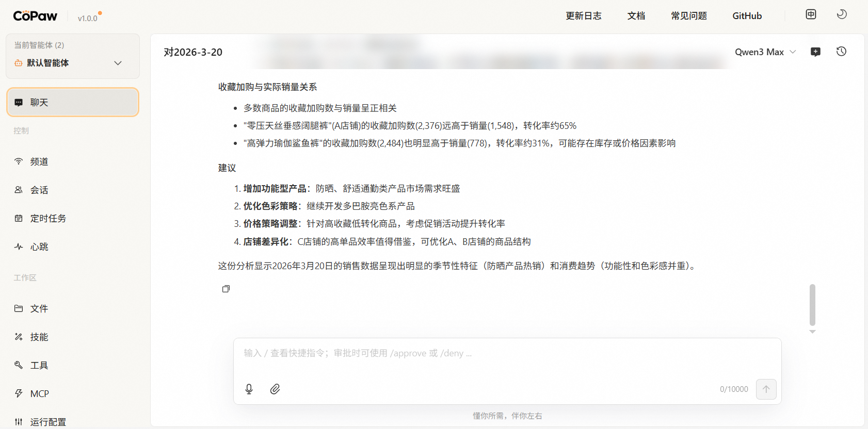Click the CoPaw logo
Viewport: 868px width, 429px height.
tap(35, 16)
